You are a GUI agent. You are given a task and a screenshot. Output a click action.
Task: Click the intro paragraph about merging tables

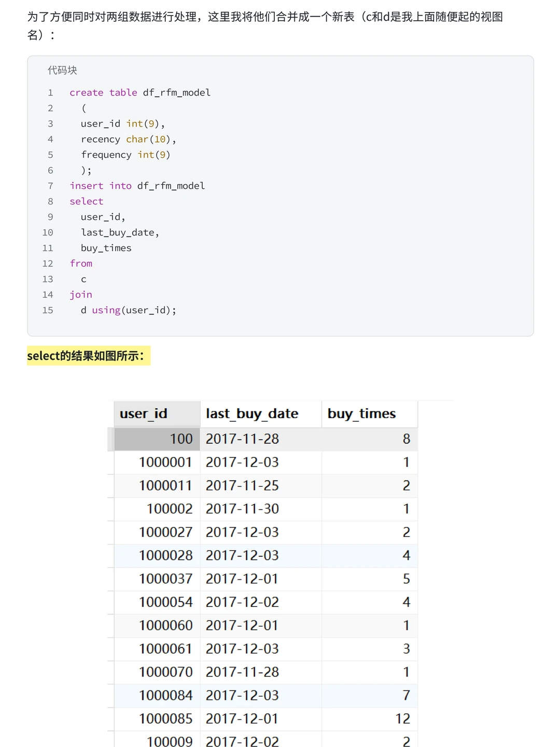tap(265, 26)
